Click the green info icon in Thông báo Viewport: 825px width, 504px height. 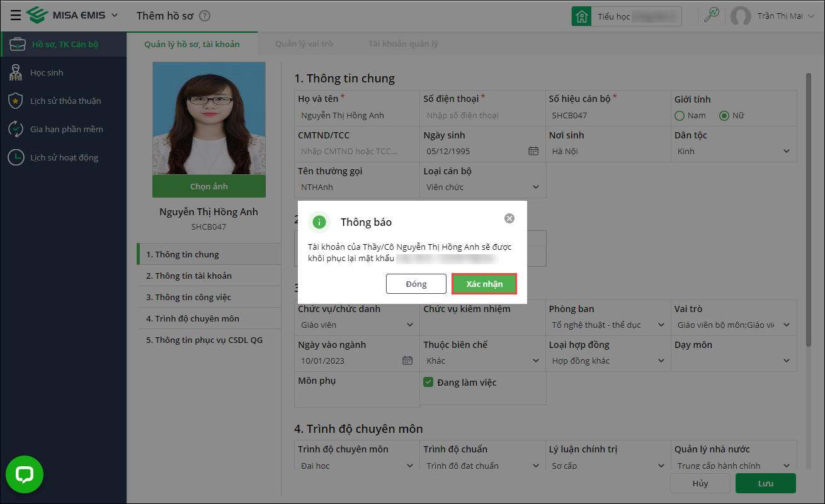click(x=319, y=222)
